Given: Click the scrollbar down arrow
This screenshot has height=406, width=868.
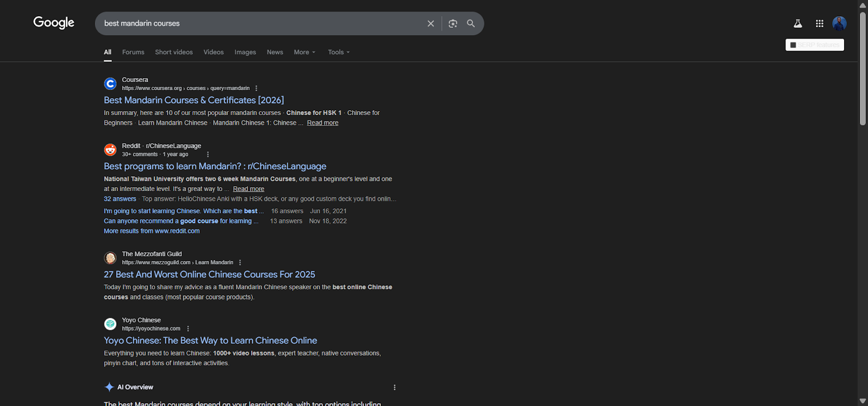Looking at the screenshot, I should click(863, 401).
